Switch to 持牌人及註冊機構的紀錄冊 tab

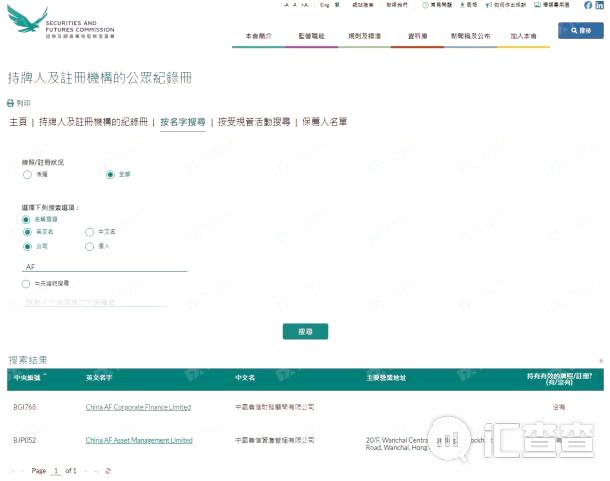click(93, 122)
